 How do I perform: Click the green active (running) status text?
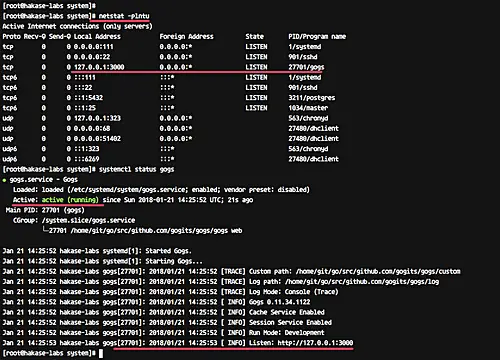[x=70, y=200]
